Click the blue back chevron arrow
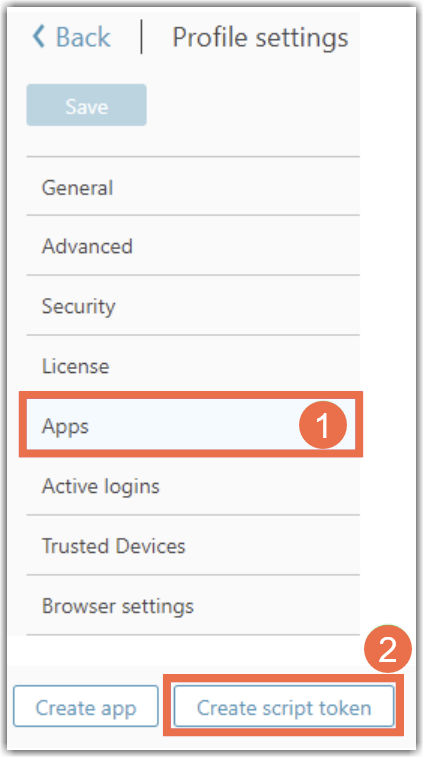 coord(39,37)
